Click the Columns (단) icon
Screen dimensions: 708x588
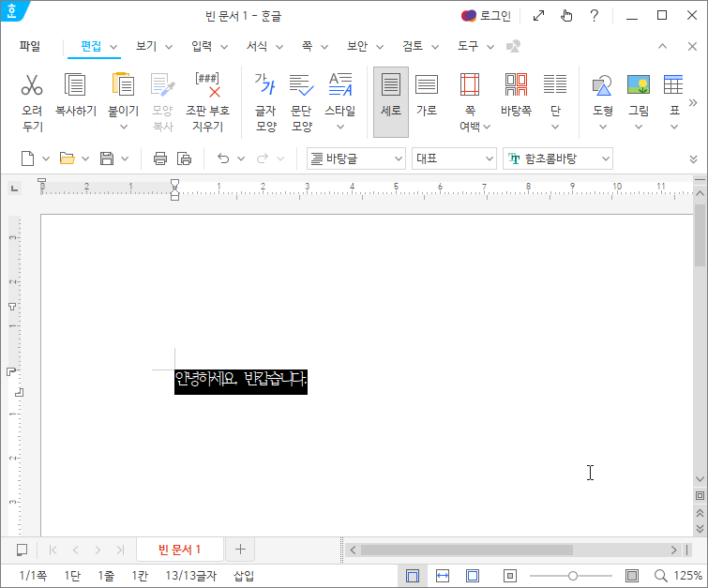[555, 84]
